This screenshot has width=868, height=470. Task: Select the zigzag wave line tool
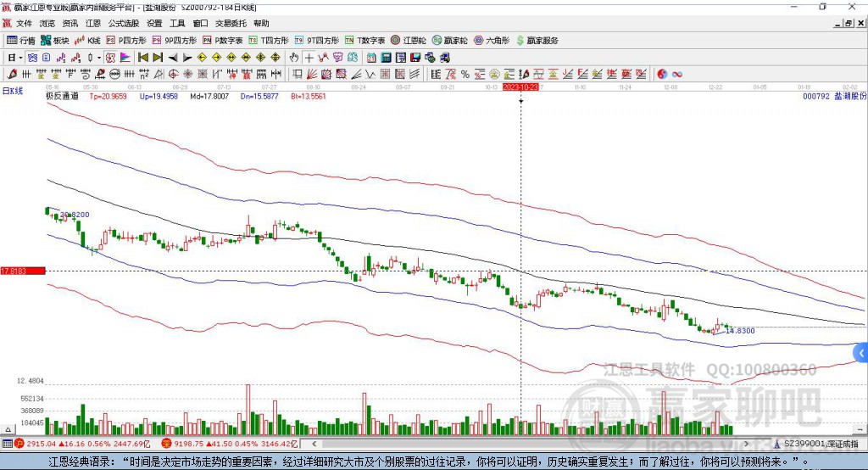click(x=370, y=75)
